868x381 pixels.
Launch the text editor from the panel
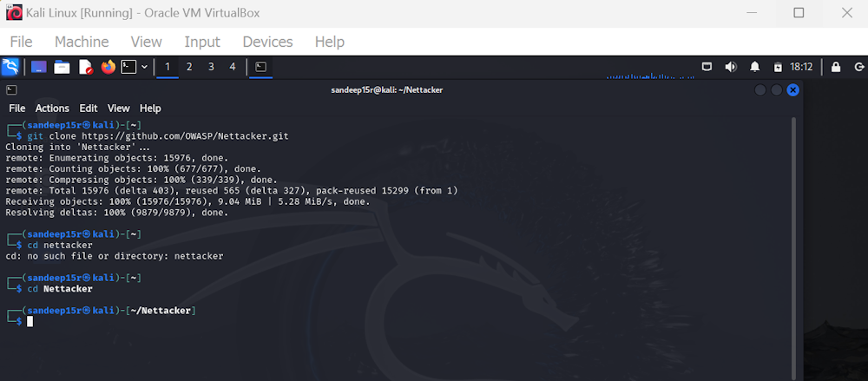pyautogui.click(x=85, y=67)
